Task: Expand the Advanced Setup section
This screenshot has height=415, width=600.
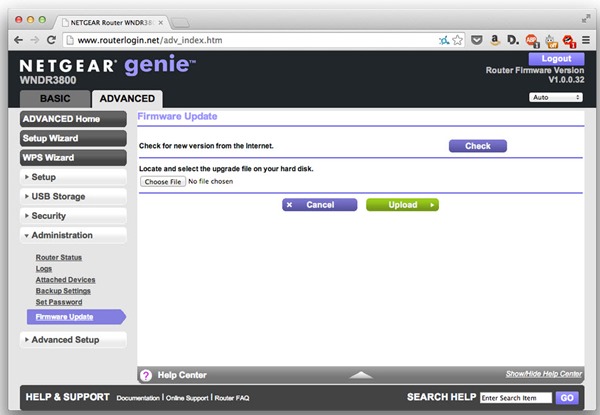Action: point(73,340)
